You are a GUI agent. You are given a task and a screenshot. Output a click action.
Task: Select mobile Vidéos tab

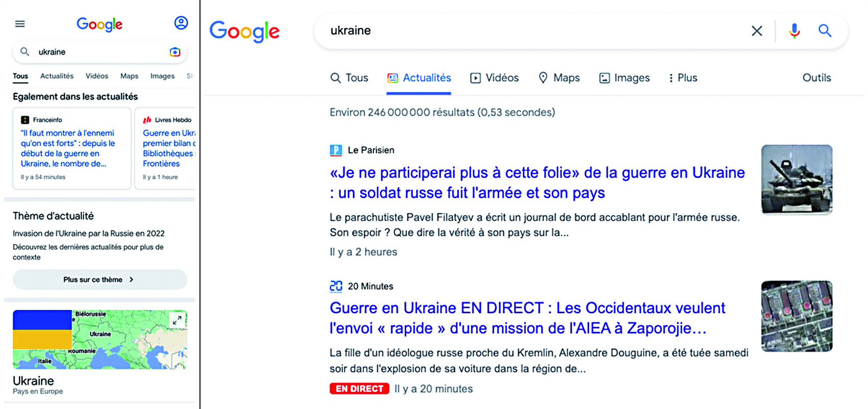coord(97,76)
